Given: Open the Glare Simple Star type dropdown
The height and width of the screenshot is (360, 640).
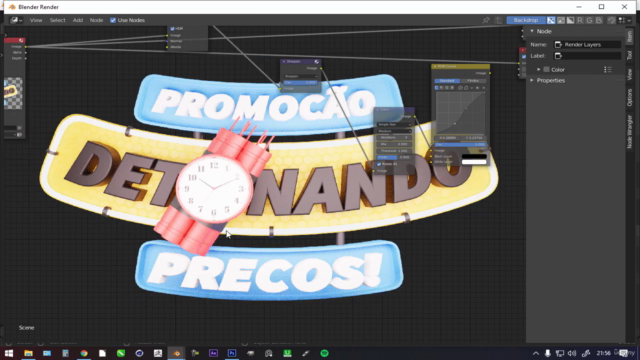Looking at the screenshot, I should coord(394,124).
